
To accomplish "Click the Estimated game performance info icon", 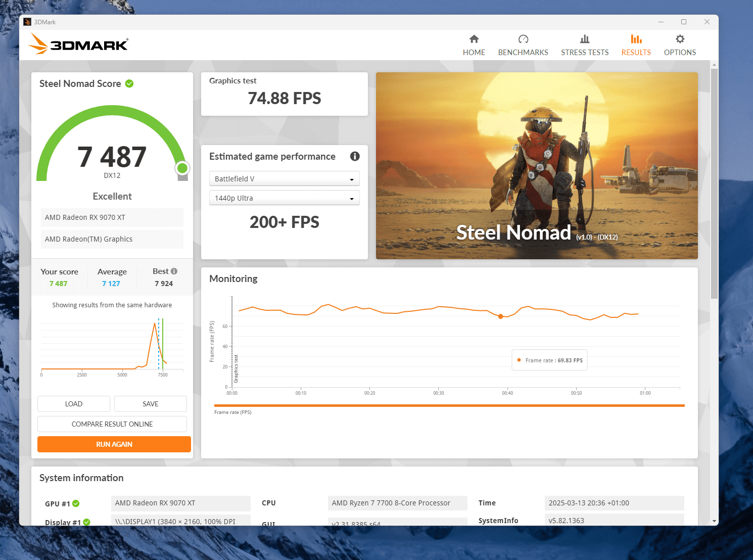I will click(x=355, y=156).
